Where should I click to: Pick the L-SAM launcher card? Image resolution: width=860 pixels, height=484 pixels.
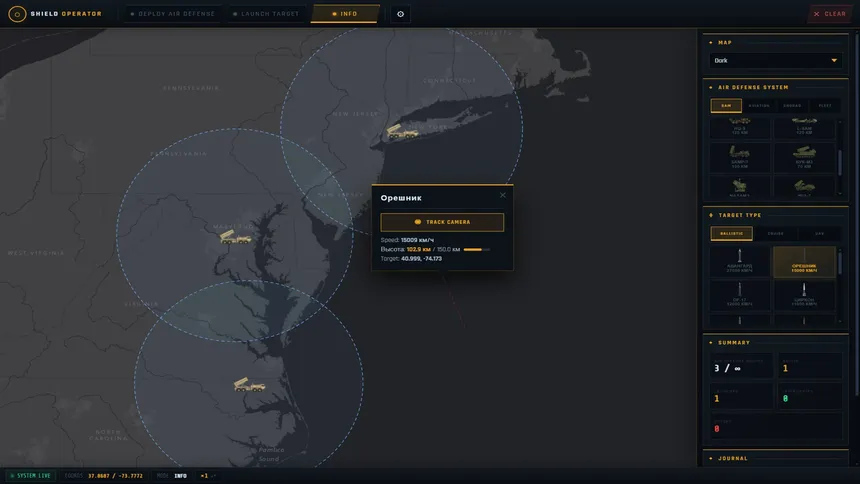804,127
